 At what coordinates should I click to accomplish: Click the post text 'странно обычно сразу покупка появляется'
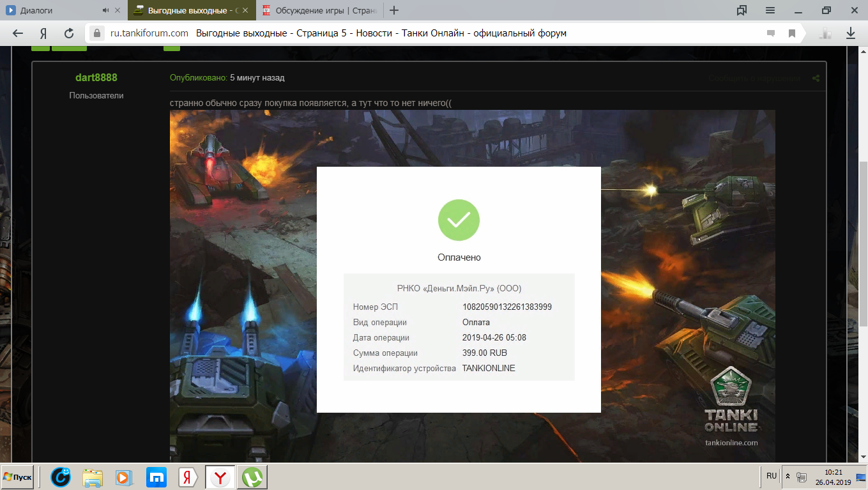[259, 103]
